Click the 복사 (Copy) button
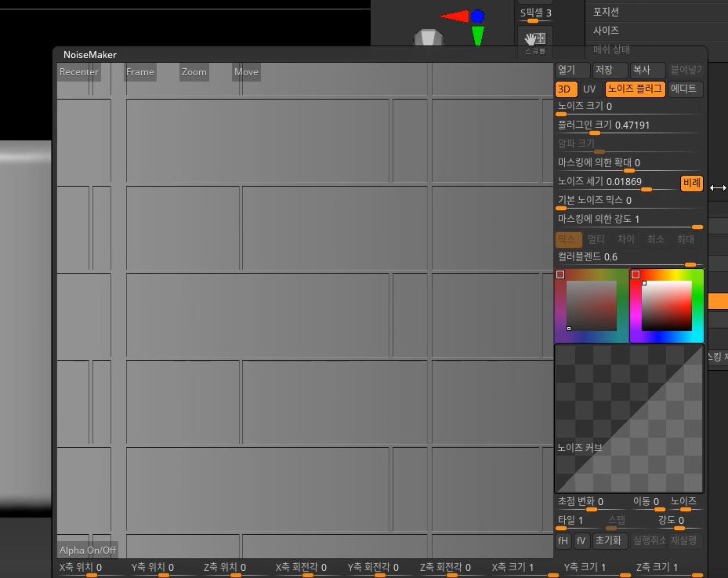 (x=648, y=70)
